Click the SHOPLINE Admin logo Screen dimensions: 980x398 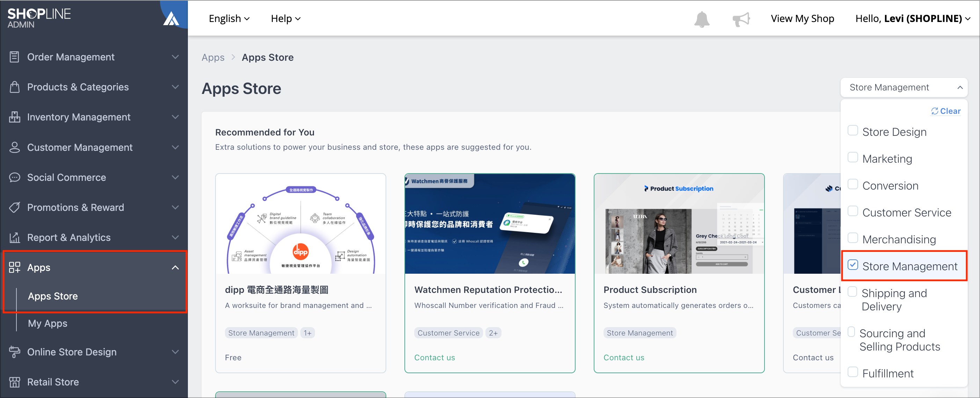39,18
